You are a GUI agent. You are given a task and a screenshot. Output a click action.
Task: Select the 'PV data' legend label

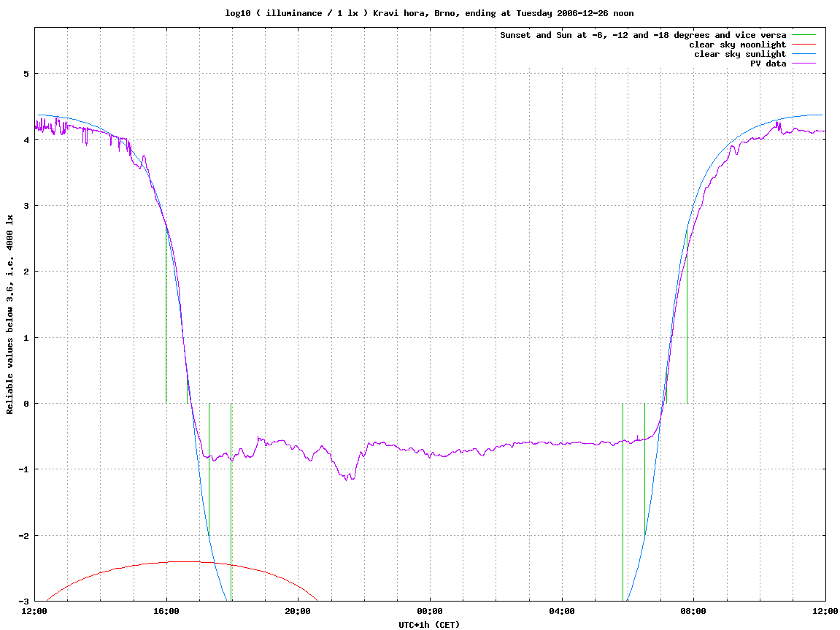pyautogui.click(x=768, y=64)
